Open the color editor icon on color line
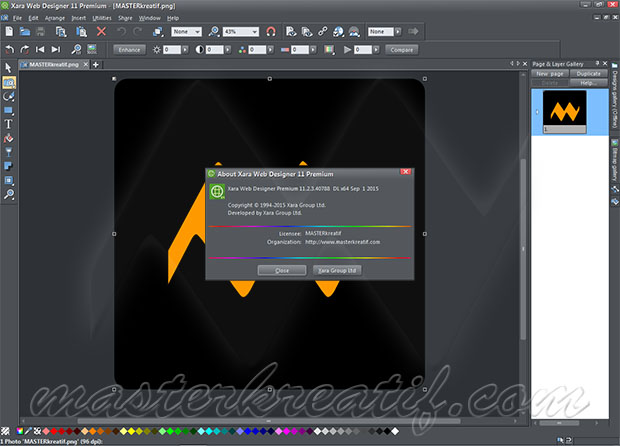This screenshot has height=446, width=620. click(x=20, y=431)
